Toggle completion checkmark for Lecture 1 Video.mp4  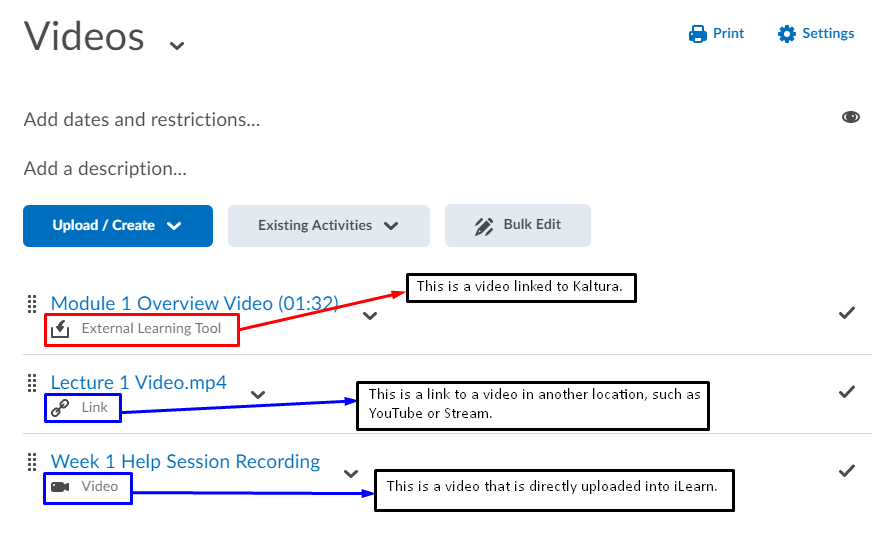click(847, 391)
